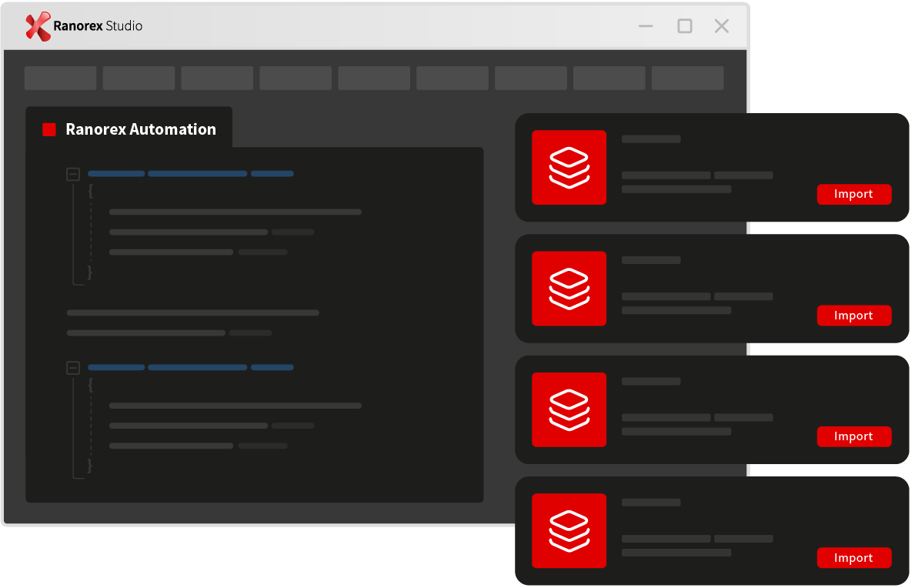Select the layers stack icon on second card
This screenshot has width=915, height=588.
coord(569,289)
